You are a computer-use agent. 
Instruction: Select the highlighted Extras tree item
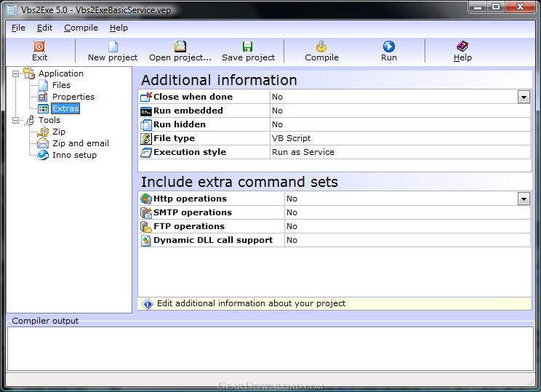point(65,108)
